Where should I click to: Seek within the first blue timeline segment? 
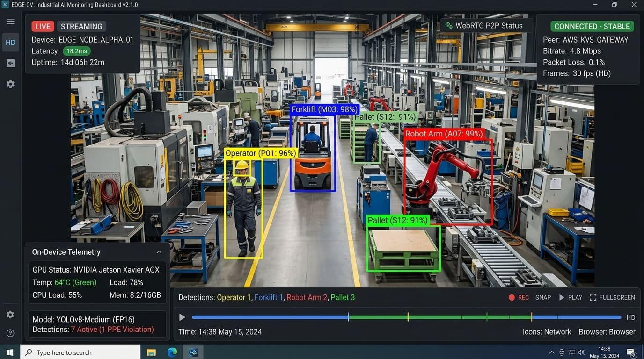click(270, 317)
